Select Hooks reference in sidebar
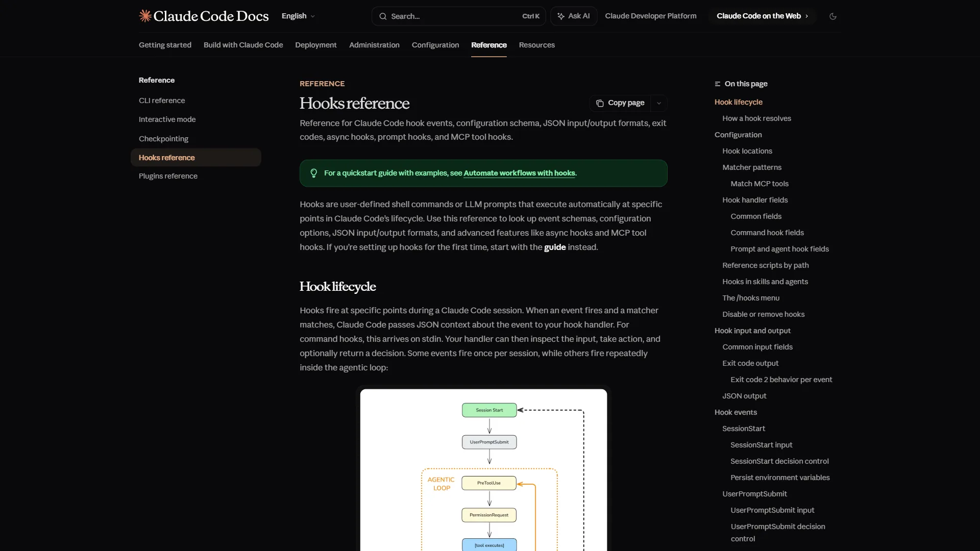Image resolution: width=980 pixels, height=551 pixels. 196,158
